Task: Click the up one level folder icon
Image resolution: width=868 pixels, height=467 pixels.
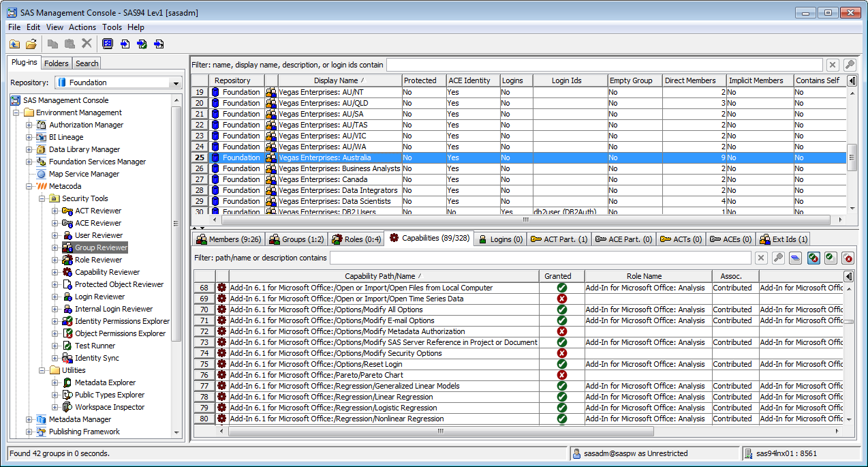Action: (15, 44)
